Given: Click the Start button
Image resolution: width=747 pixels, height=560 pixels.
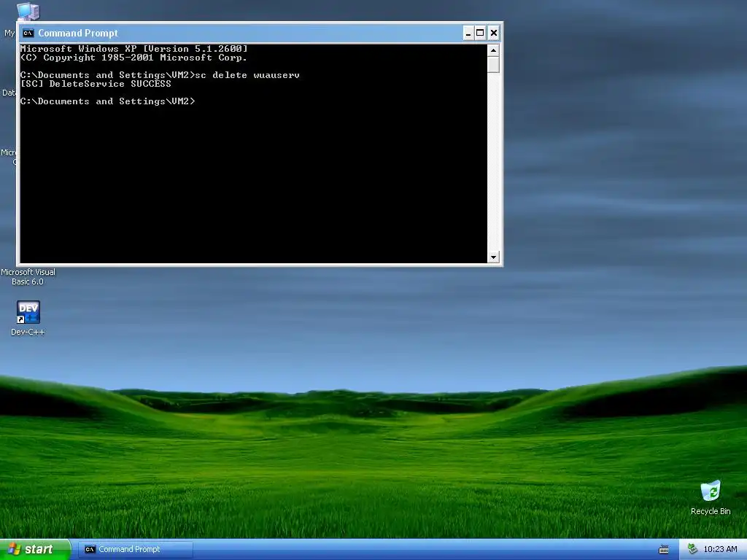Looking at the screenshot, I should tap(35, 549).
